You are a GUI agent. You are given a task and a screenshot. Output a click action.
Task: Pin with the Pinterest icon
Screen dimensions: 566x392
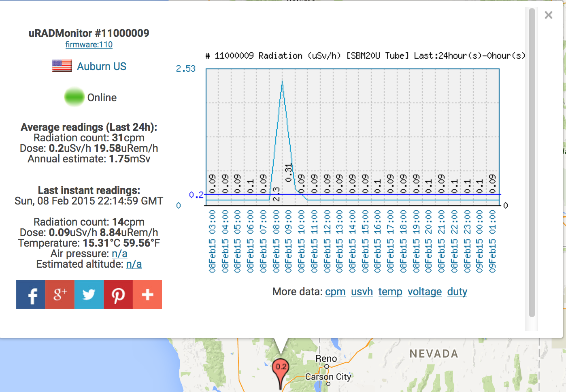pyautogui.click(x=118, y=294)
